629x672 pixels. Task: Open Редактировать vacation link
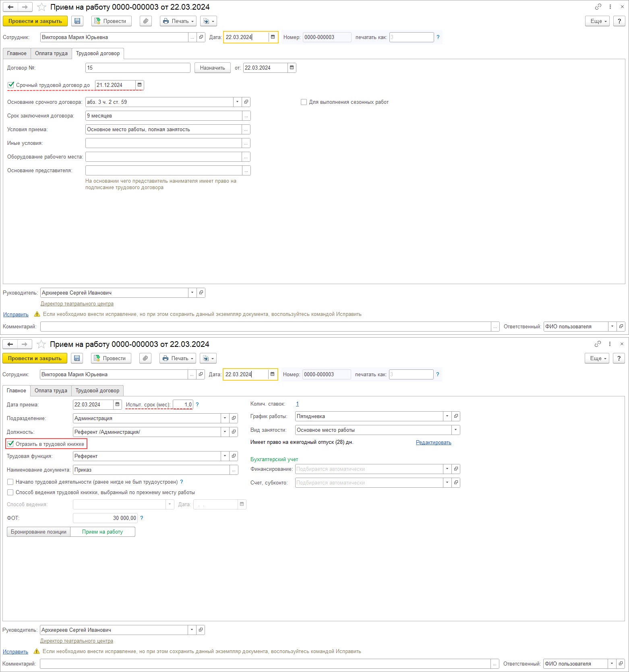point(433,442)
